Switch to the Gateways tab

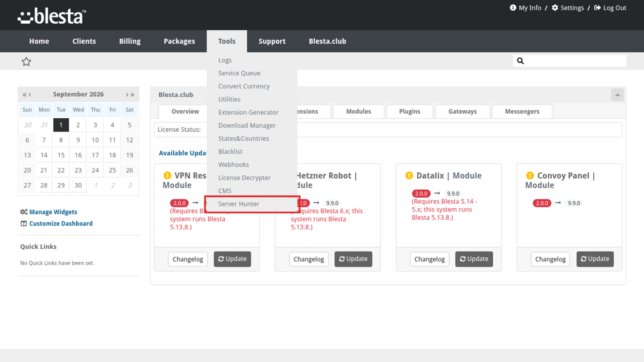click(463, 111)
